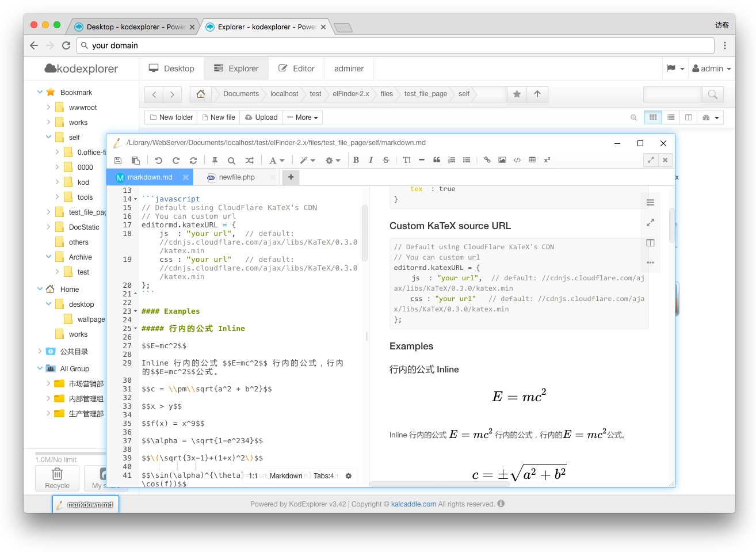Insert an image using the picture icon
The height and width of the screenshot is (552, 756).
502,160
